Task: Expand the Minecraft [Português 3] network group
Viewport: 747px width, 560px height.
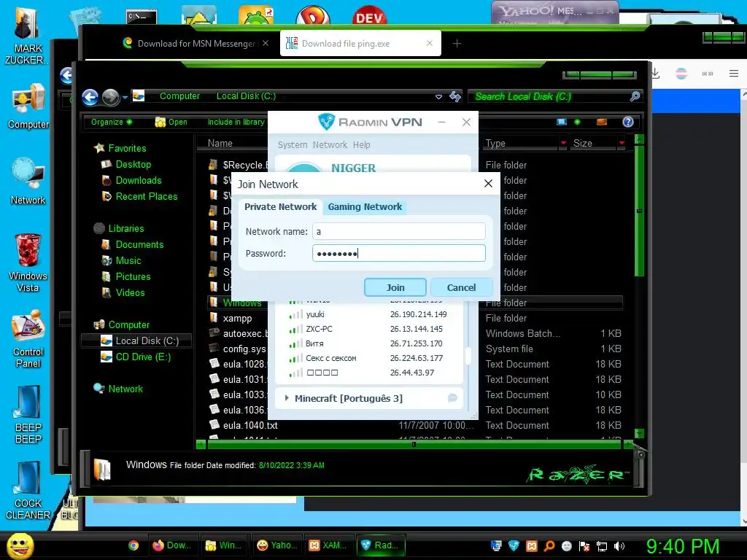Action: point(286,398)
